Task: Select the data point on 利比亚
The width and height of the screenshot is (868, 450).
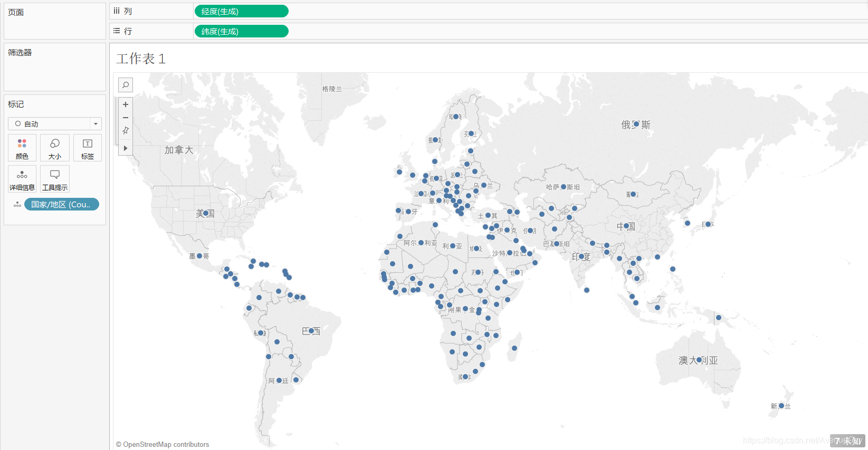Action: [x=453, y=246]
